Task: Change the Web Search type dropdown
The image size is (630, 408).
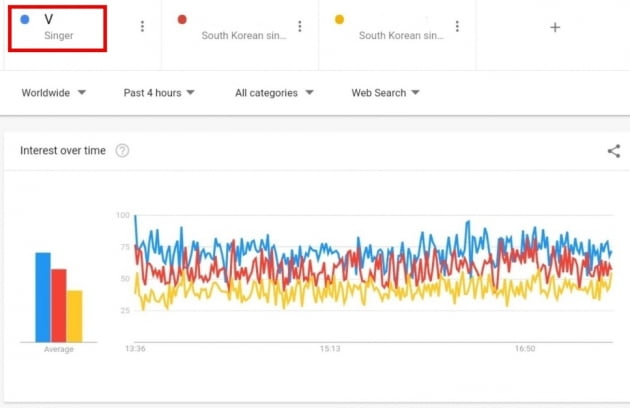Action: [x=385, y=93]
